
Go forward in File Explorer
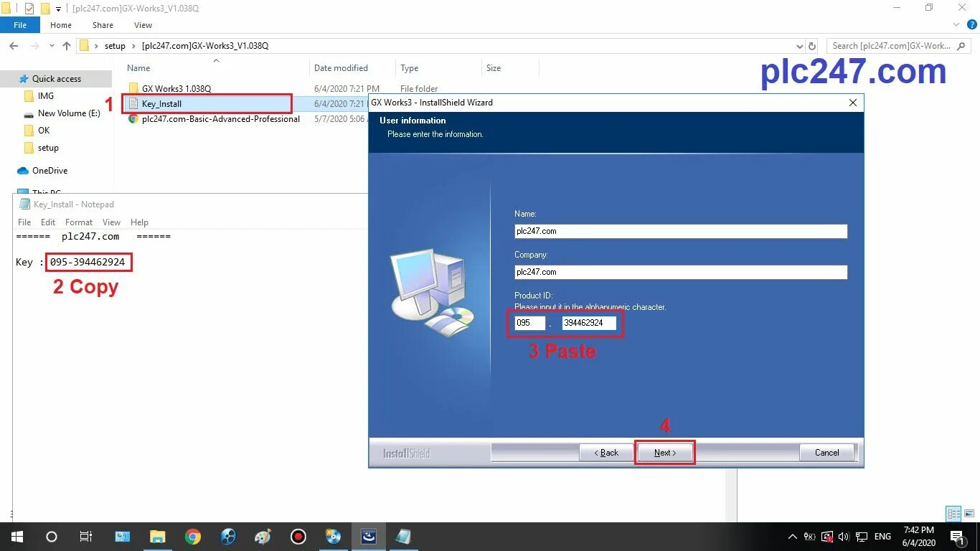35,46
